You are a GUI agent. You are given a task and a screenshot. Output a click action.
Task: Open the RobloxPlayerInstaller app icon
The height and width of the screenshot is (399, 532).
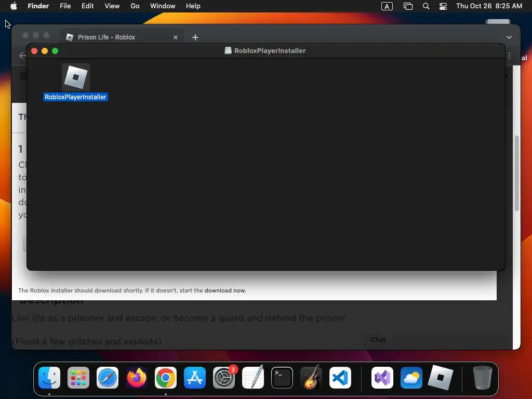(76, 77)
